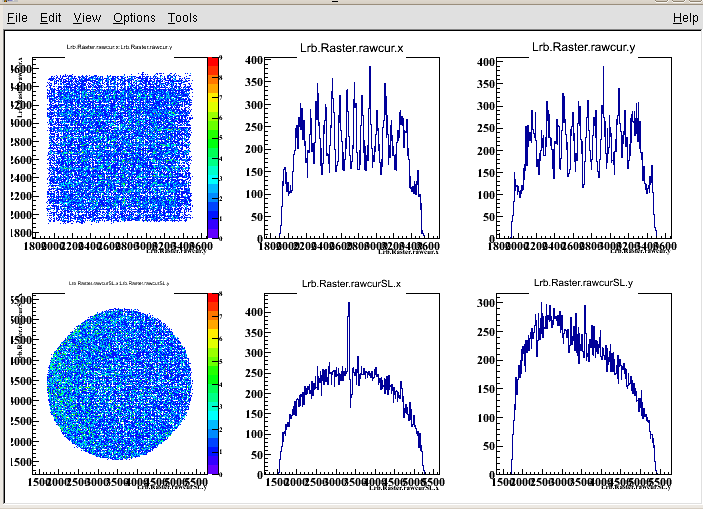Open the View menu

[87, 18]
